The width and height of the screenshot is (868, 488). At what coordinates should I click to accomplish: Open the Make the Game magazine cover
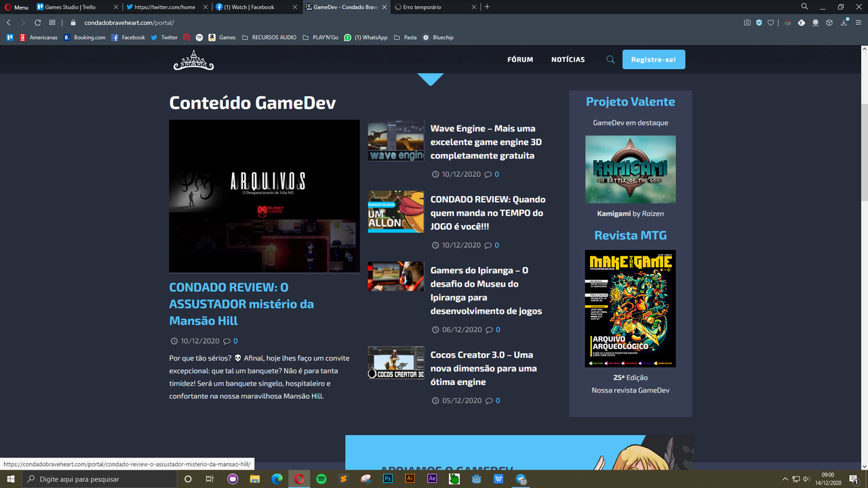pos(631,308)
